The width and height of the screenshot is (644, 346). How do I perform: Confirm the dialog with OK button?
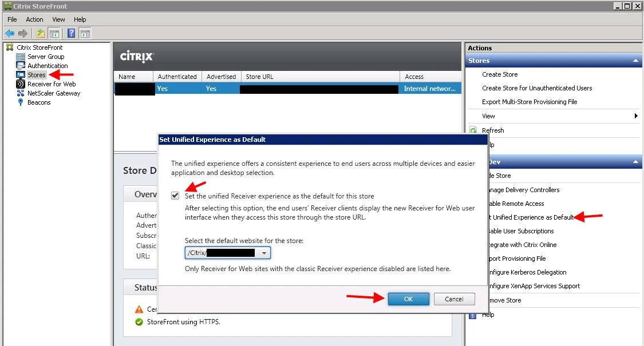click(408, 299)
